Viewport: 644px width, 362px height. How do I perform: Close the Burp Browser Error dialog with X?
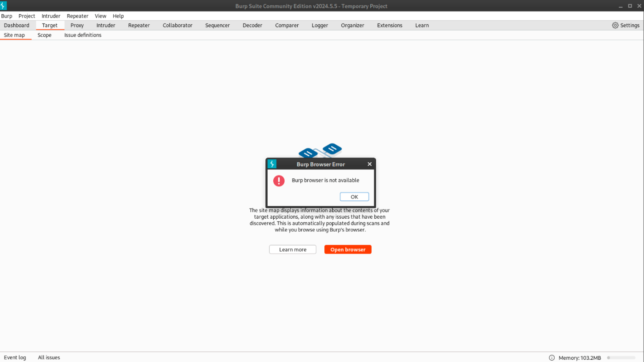pyautogui.click(x=369, y=164)
